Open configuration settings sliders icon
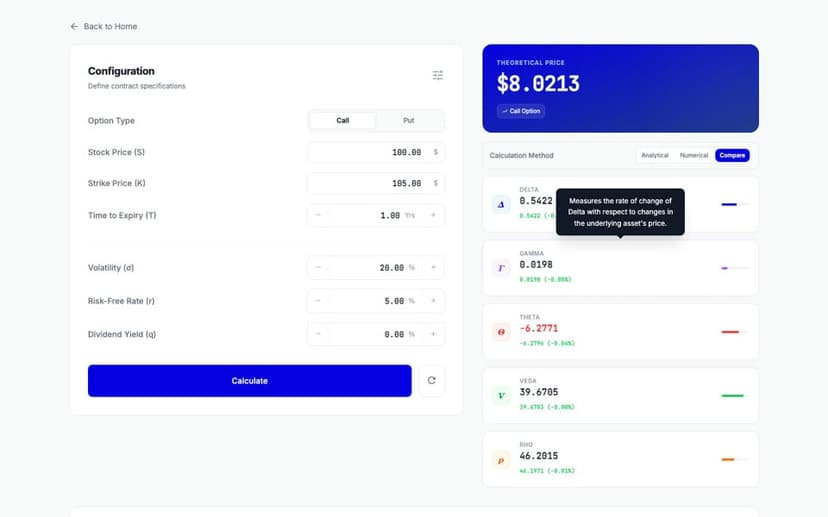 coord(438,75)
